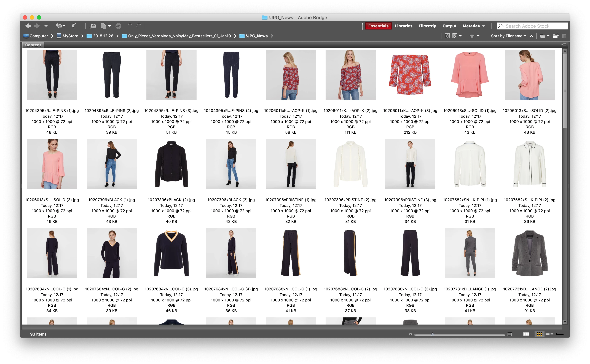Expand the workspace switcher arrow beside Metadata
Viewport: 590px width, 364px height.
483,26
